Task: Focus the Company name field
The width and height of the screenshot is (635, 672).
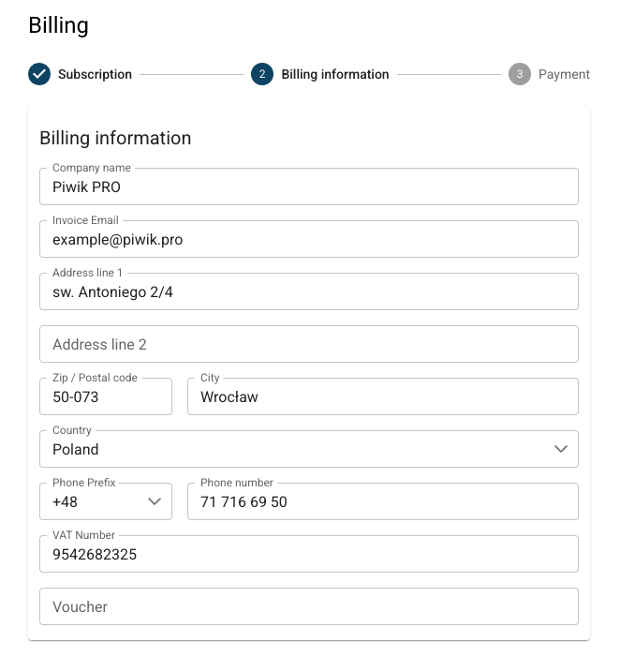Action: pos(308,187)
